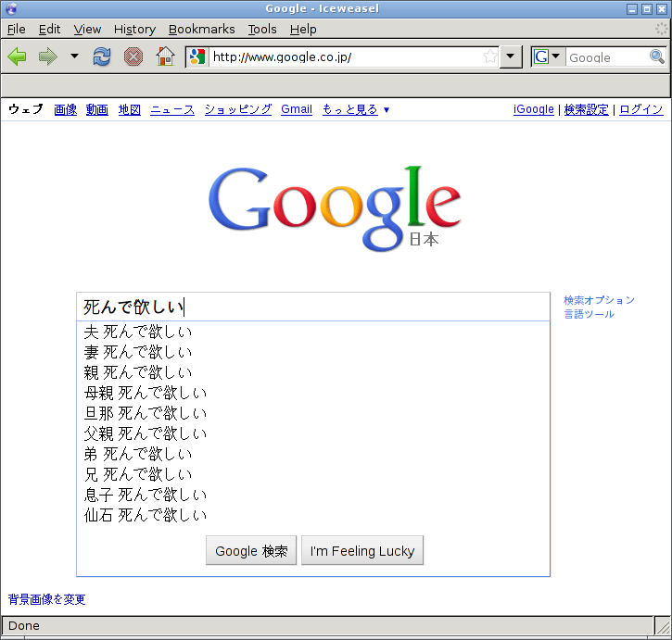This screenshot has width=672, height=640.
Task: Open the 言語ツール link
Action: tap(589, 314)
